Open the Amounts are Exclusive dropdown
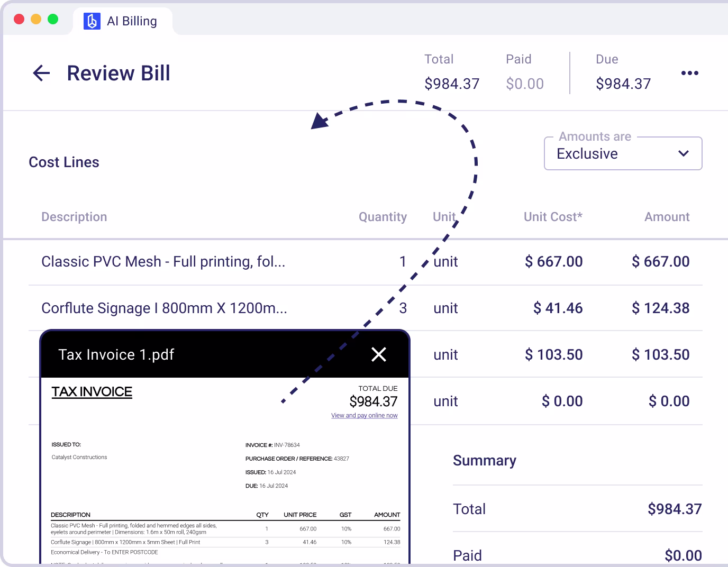The height and width of the screenshot is (567, 728). 623,153
